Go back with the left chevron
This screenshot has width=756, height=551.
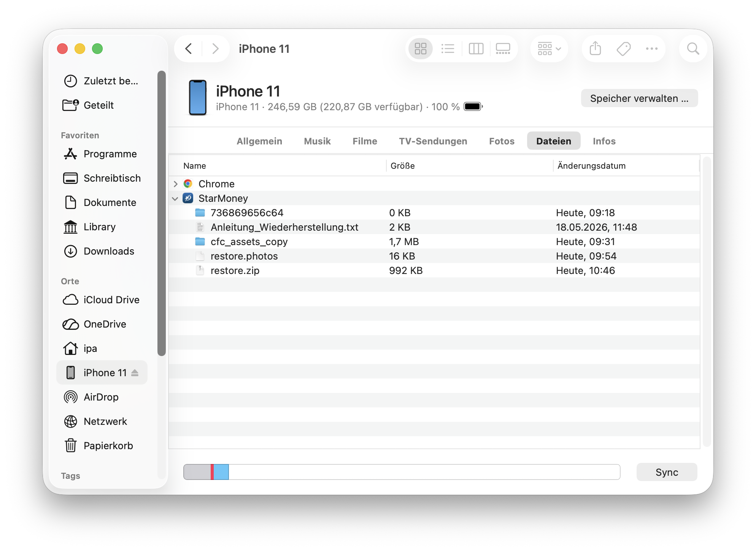pos(188,49)
